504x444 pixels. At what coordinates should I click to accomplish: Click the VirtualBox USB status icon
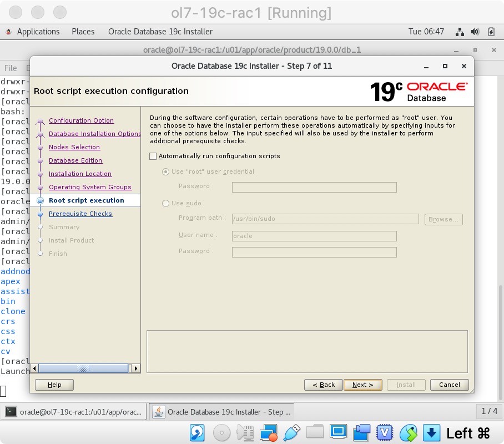292,433
